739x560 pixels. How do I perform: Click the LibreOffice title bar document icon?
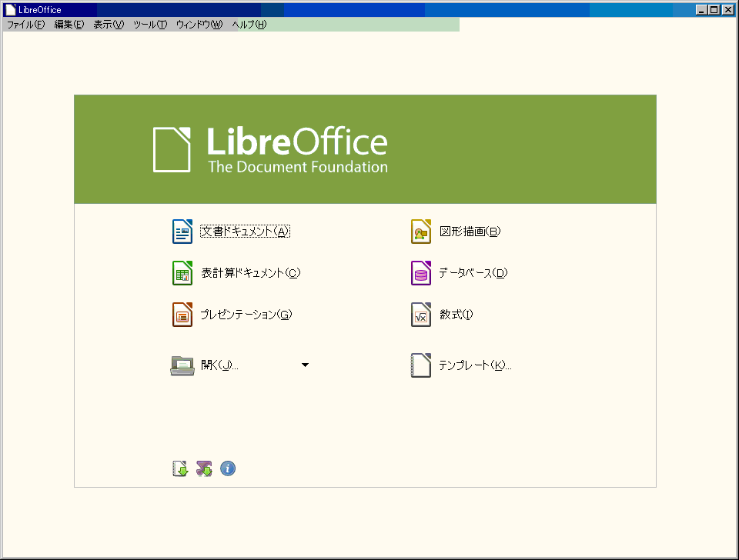pyautogui.click(x=10, y=10)
